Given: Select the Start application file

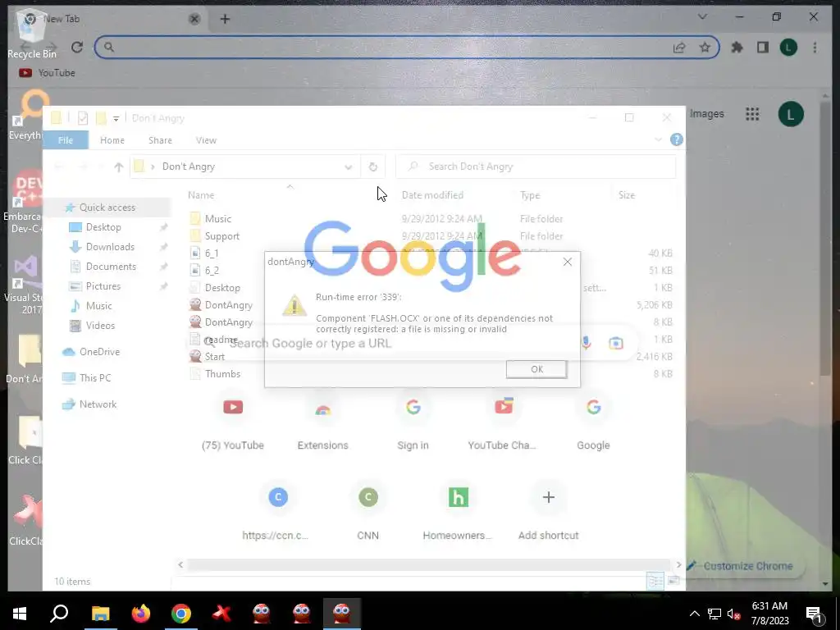Looking at the screenshot, I should point(214,357).
